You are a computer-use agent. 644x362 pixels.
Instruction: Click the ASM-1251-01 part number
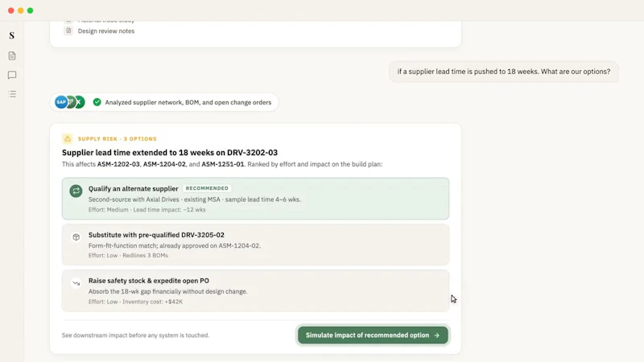tap(223, 164)
